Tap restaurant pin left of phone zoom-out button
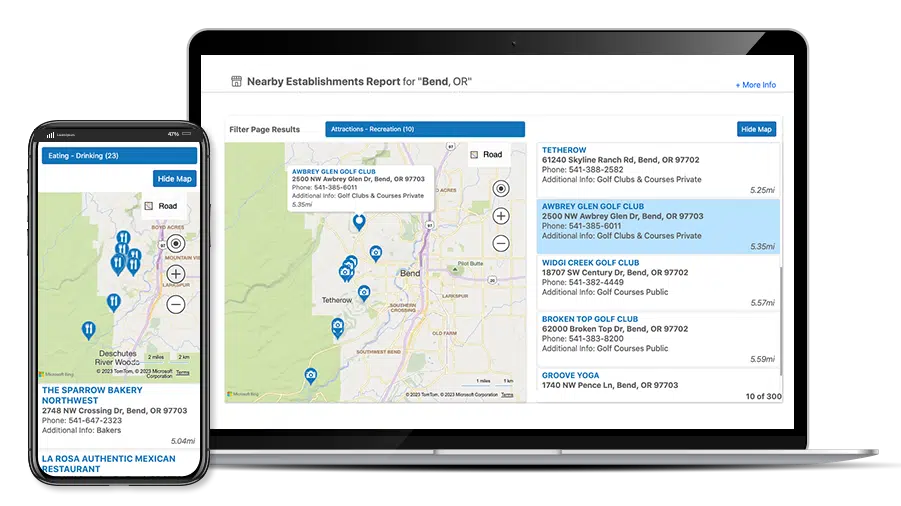Screen dimensions: 901x506 [114, 302]
